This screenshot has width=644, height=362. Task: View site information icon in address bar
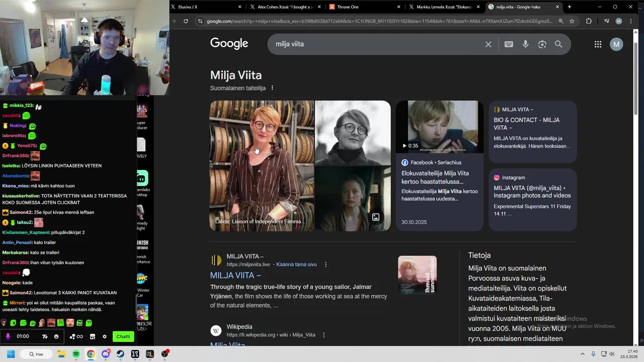(200, 21)
